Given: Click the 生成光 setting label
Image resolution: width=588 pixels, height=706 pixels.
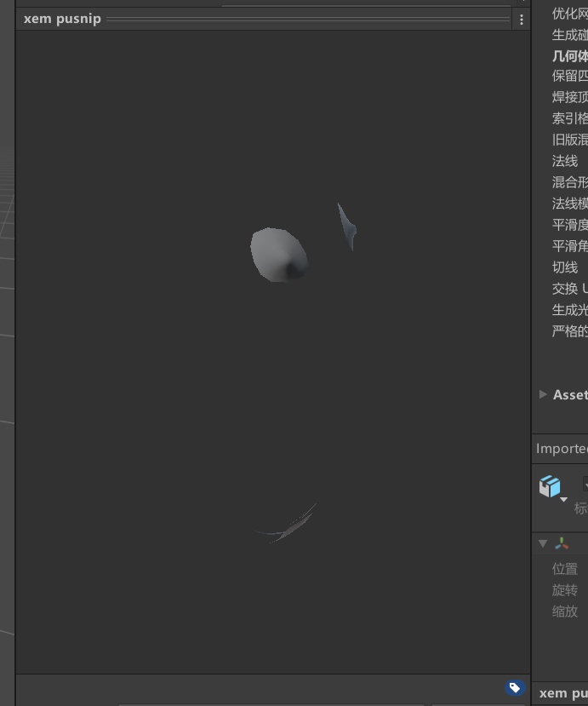Looking at the screenshot, I should coord(570,310).
